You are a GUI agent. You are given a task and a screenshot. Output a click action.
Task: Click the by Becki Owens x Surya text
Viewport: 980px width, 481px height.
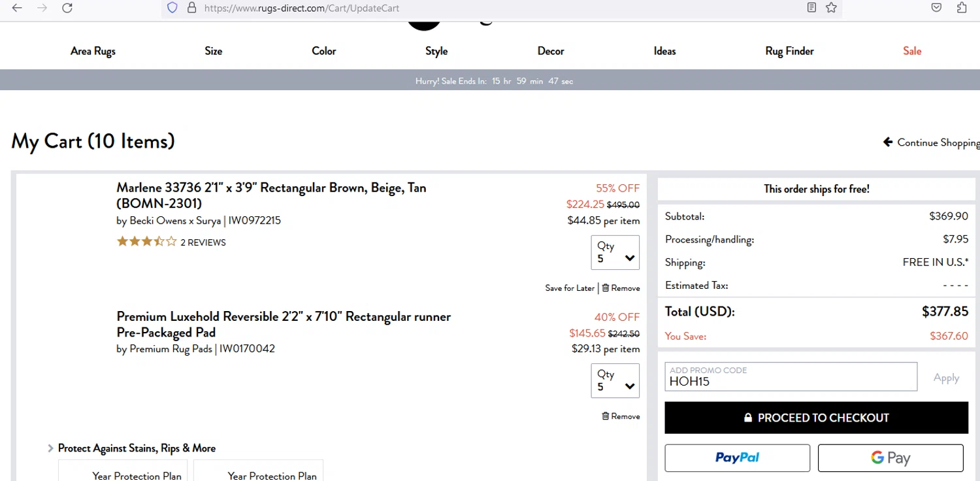pos(169,221)
